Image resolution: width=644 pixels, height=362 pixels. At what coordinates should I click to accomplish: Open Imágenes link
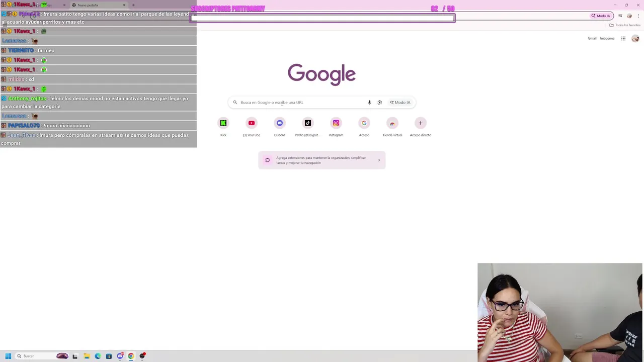(x=607, y=39)
